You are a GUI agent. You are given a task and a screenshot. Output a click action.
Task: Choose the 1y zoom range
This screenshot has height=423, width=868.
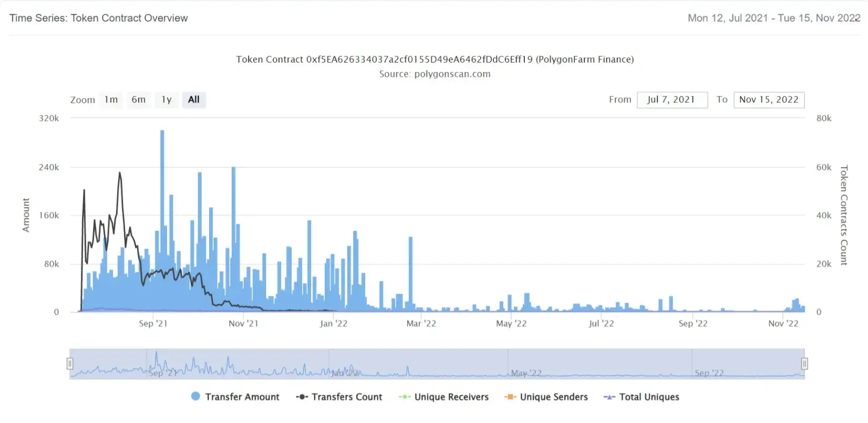[167, 100]
